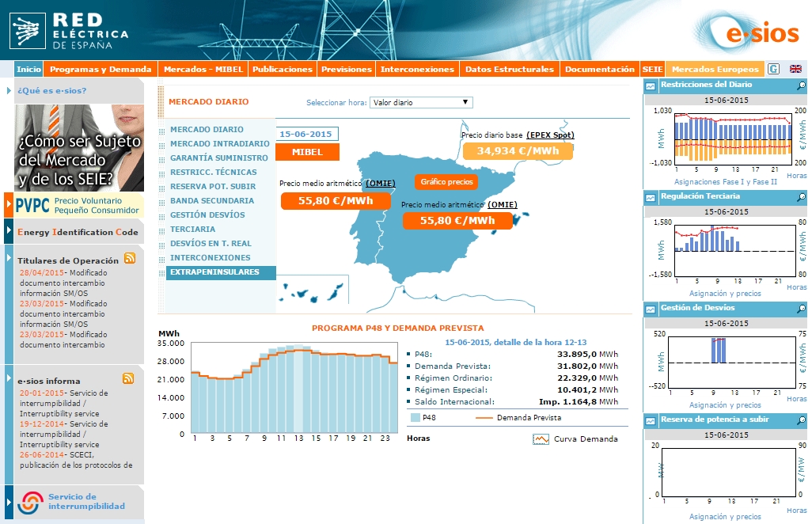Select DESVÍOS EN T. REAL item

pyautogui.click(x=211, y=243)
